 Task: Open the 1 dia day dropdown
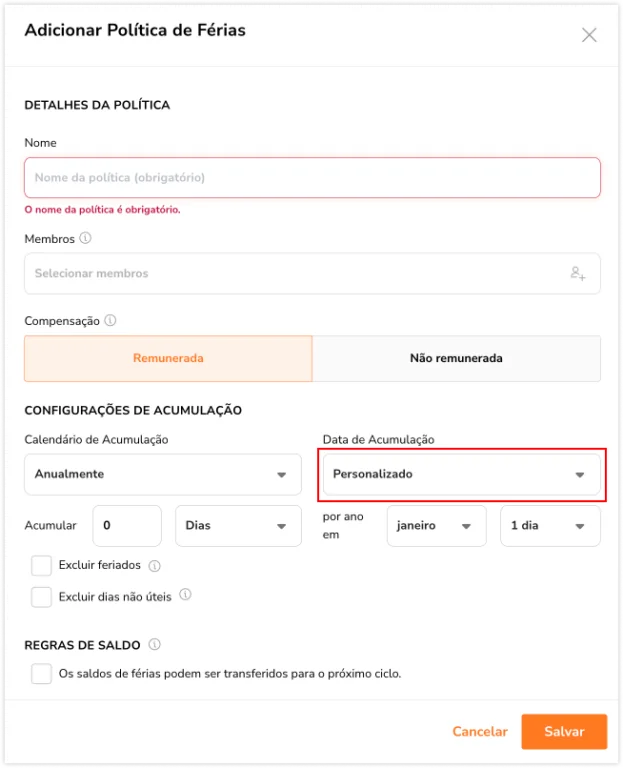tap(550, 526)
